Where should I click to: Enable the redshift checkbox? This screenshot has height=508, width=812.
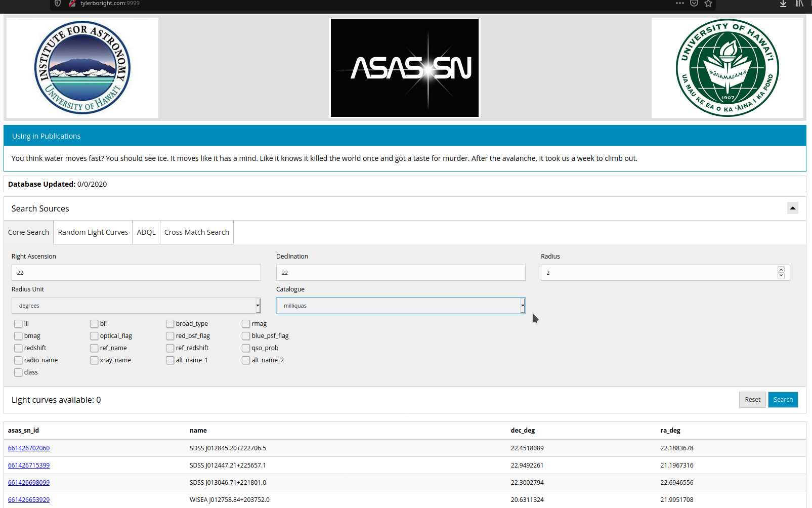click(x=18, y=348)
